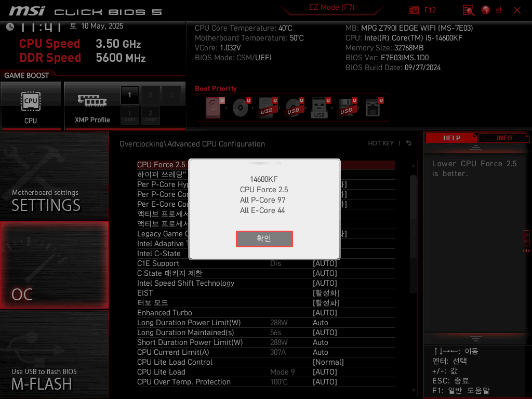The height and width of the screenshot is (399, 532).
Task: Select XMP profile 3
Action: [171, 95]
